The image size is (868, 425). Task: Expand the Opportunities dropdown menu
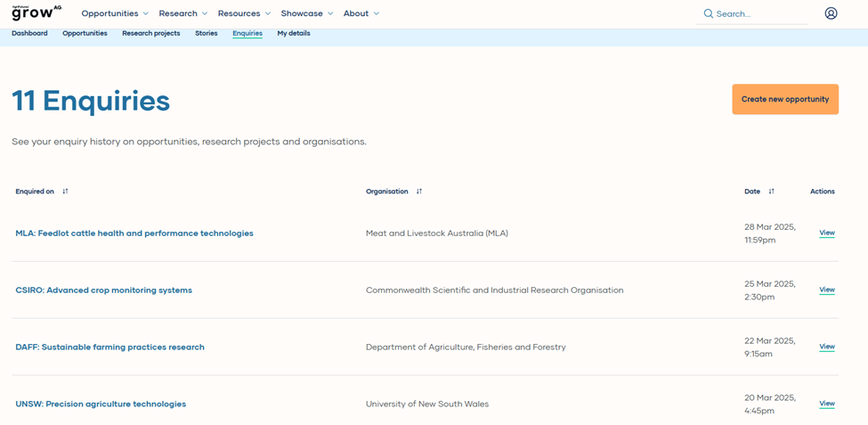click(115, 13)
